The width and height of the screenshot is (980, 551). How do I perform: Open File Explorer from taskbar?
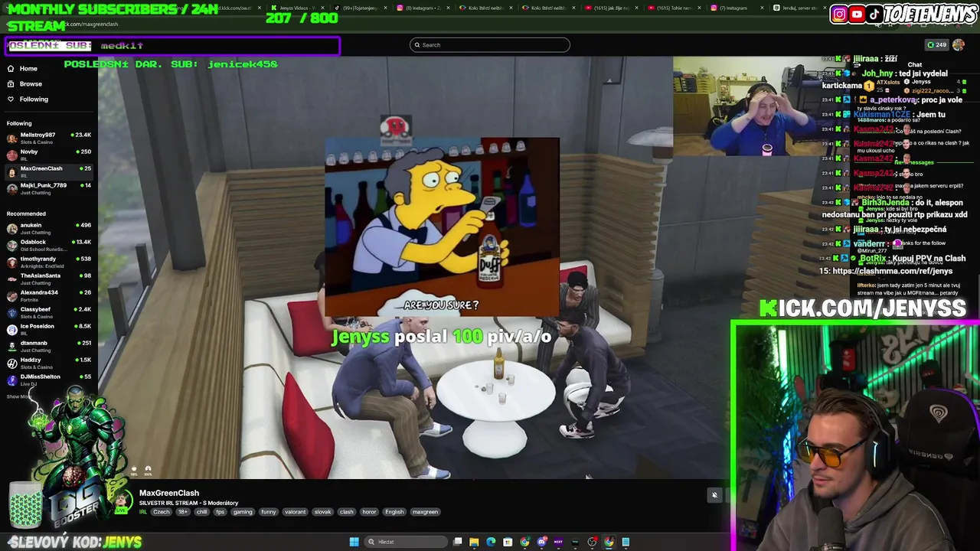pyautogui.click(x=474, y=542)
